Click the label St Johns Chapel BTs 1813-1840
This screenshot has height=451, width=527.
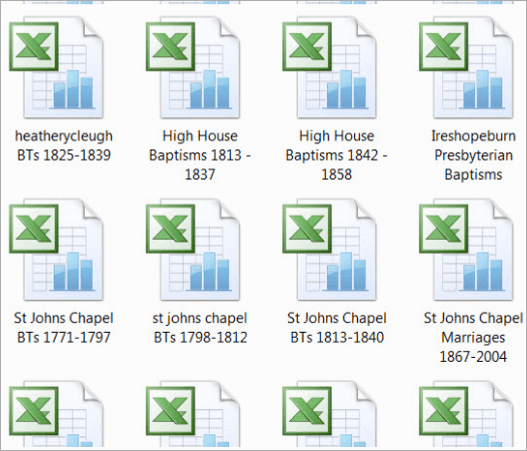[x=337, y=328]
